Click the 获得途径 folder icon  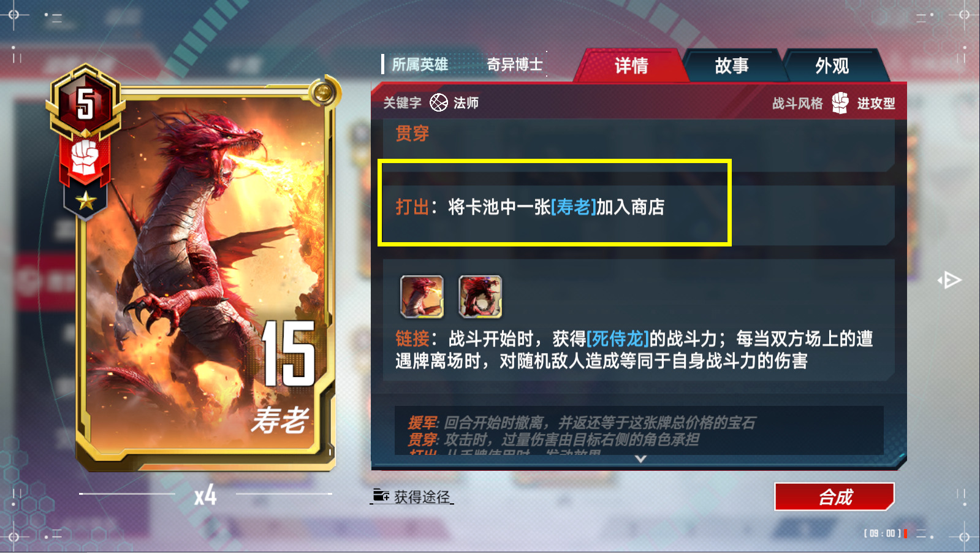click(x=381, y=495)
